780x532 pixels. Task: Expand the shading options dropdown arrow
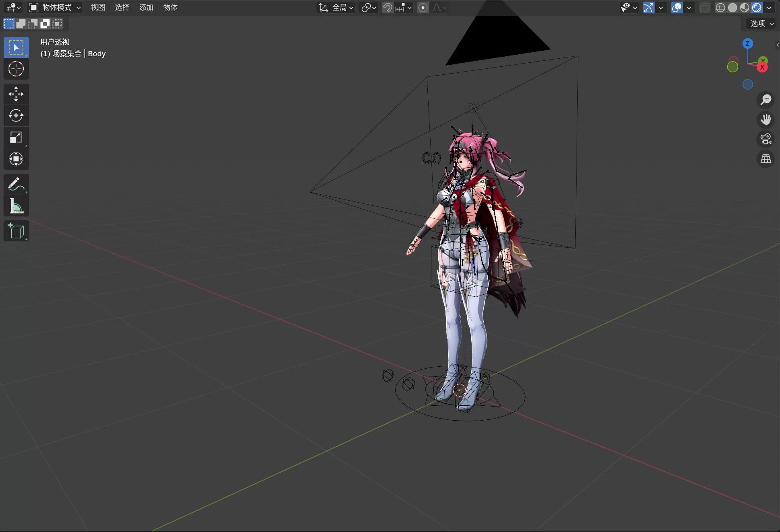[769, 7]
